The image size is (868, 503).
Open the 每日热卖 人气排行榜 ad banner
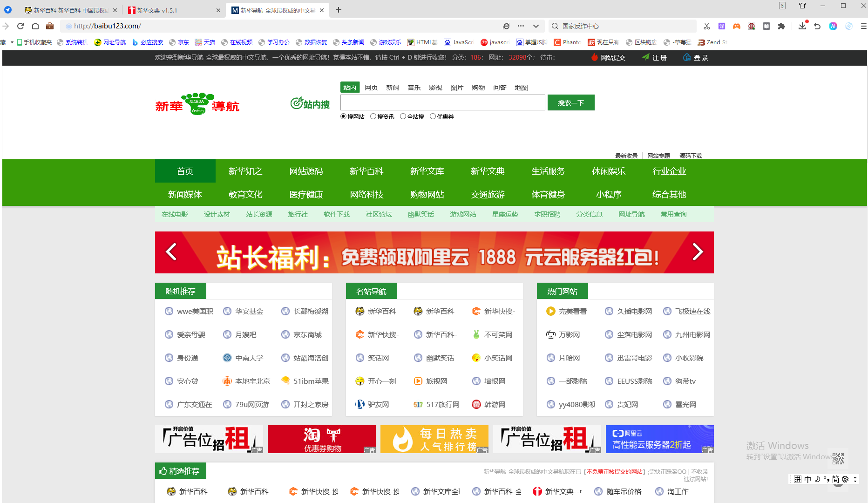[x=434, y=439]
